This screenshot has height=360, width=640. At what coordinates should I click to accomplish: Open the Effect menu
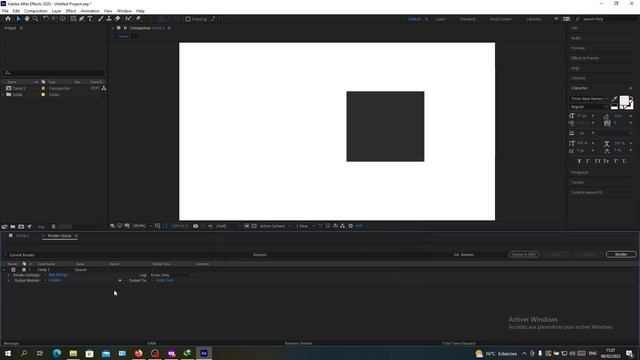click(x=71, y=11)
